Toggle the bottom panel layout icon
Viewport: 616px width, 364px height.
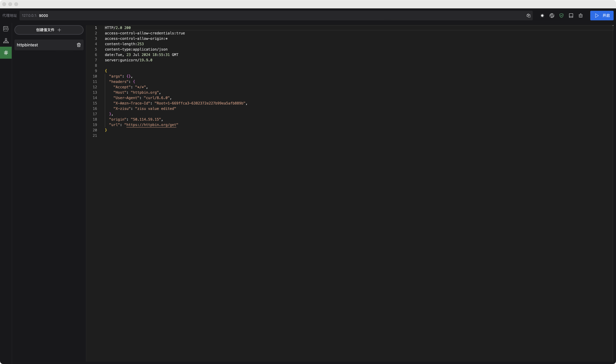(x=571, y=15)
